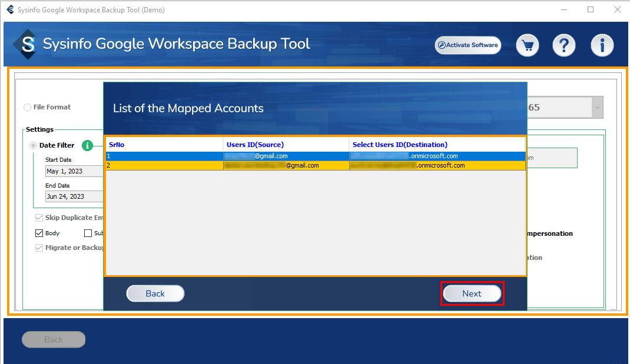This screenshot has height=364, width=630.
Task: Toggle Migrate or Backup checkbox
Action: [39, 248]
